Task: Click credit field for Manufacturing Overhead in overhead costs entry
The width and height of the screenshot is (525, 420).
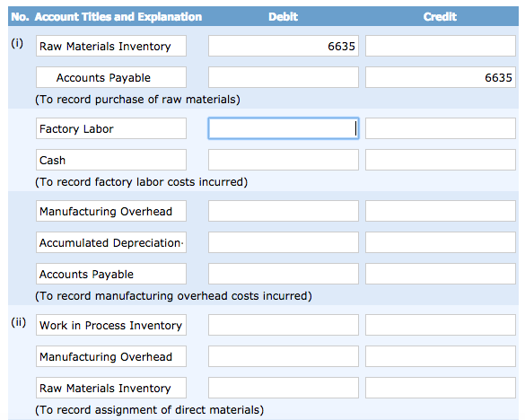Action: (441, 211)
